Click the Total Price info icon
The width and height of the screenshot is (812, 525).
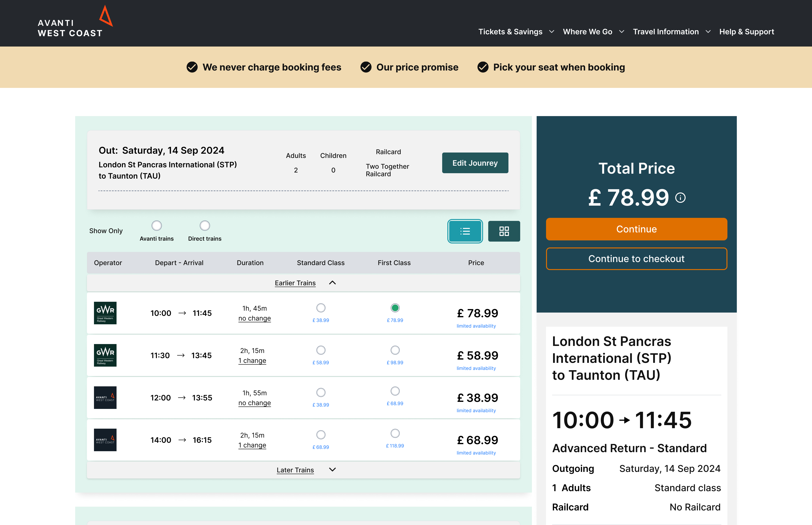[680, 198]
